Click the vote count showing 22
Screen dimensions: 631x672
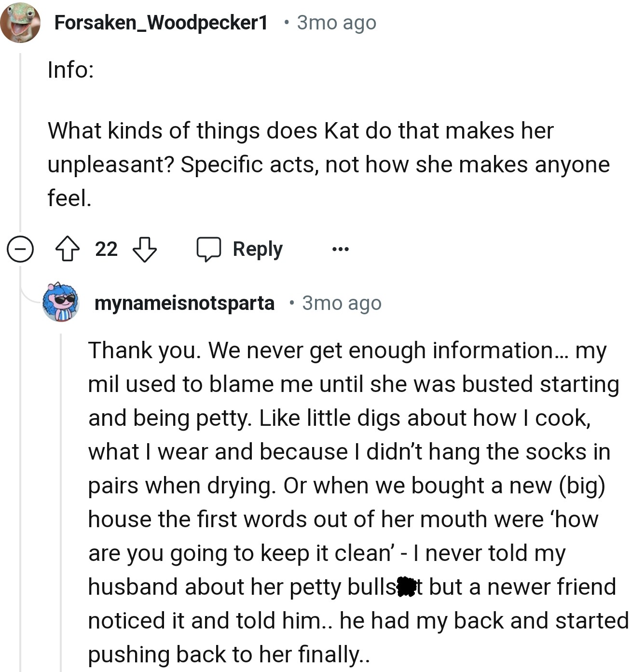click(x=106, y=249)
